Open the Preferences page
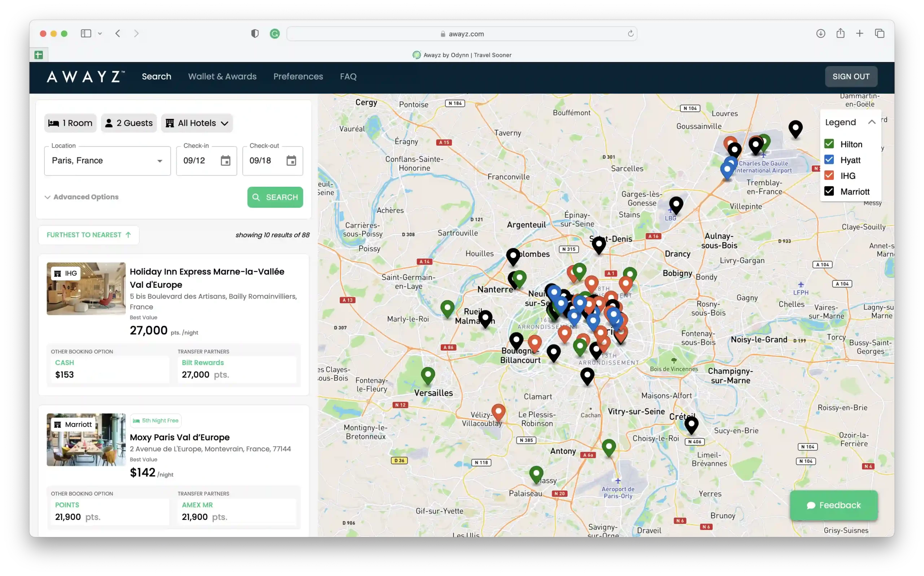924x576 pixels. coord(298,77)
